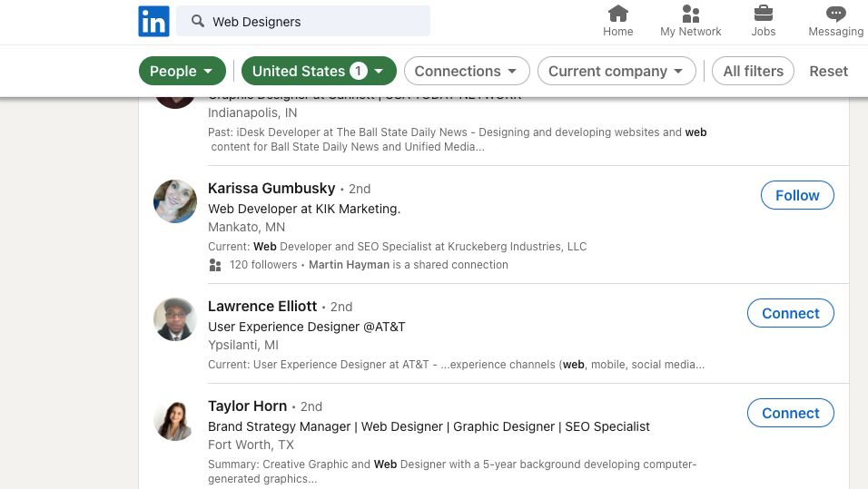This screenshot has width=868, height=489.
Task: Open the All filters panel
Action: pos(753,71)
